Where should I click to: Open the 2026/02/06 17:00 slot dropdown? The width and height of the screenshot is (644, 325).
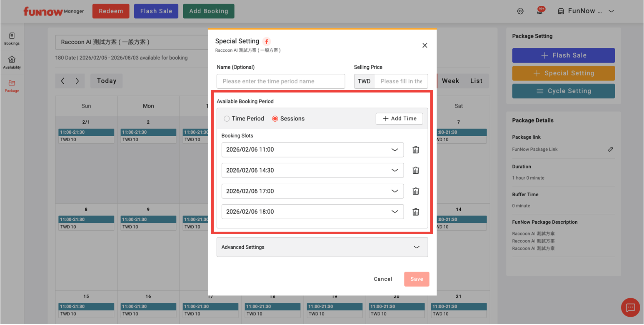tap(312, 191)
